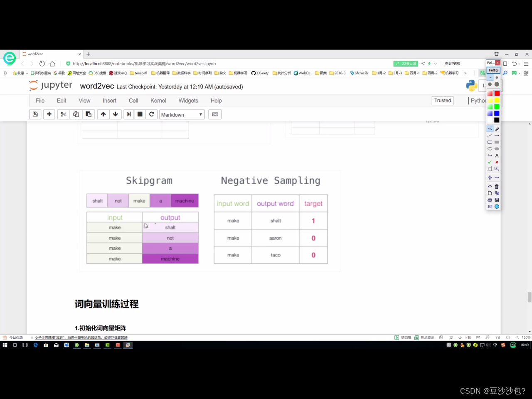The height and width of the screenshot is (399, 532).
Task: Open the Edit menu
Action: click(x=62, y=101)
